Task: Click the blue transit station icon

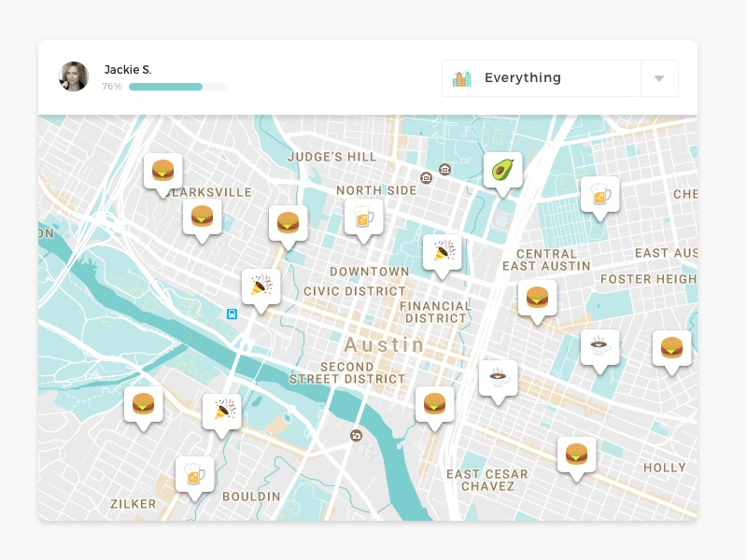Action: click(x=232, y=314)
